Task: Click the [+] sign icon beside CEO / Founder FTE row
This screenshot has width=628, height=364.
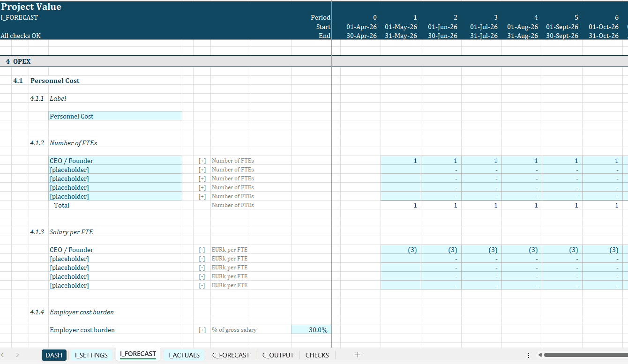Action: coord(202,160)
